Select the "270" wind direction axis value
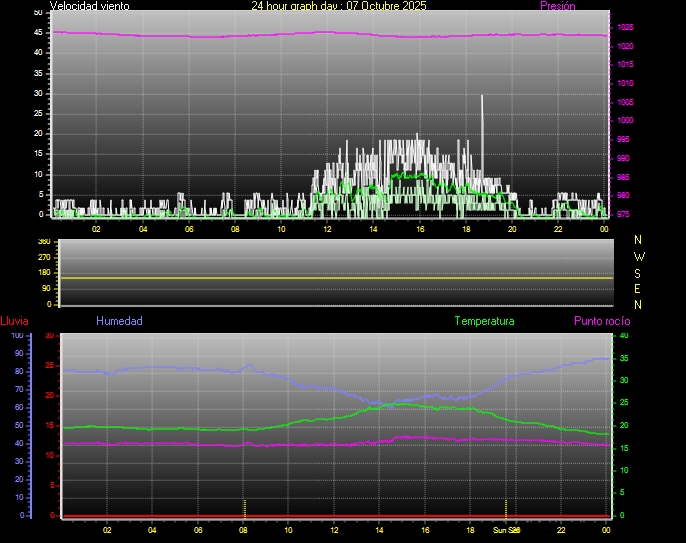686x543 pixels. [43, 257]
